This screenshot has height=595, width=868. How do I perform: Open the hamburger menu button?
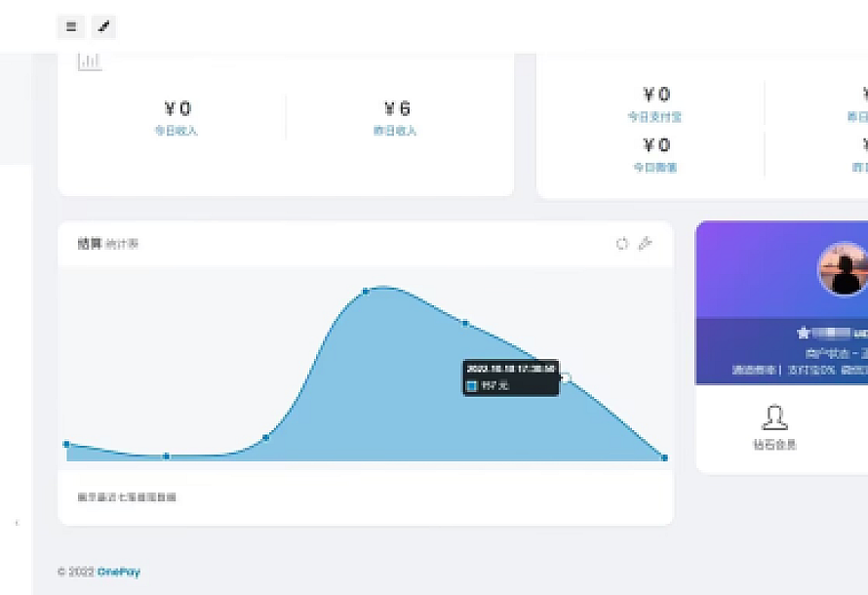[x=71, y=27]
